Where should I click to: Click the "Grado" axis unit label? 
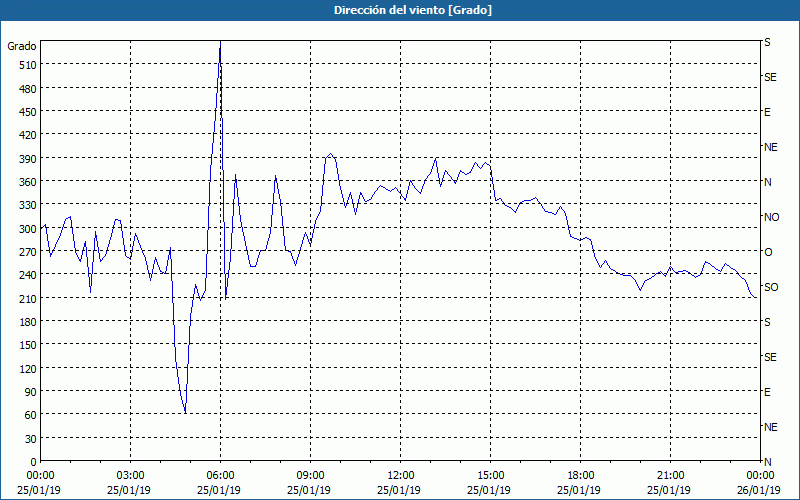point(22,46)
